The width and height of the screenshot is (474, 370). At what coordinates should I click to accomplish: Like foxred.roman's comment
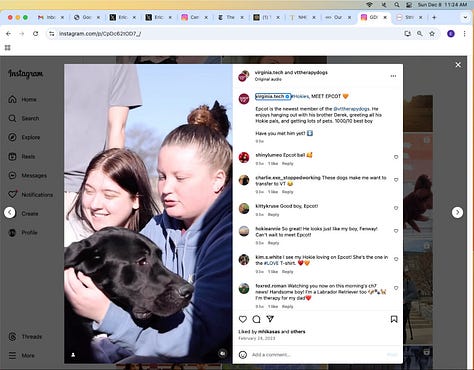coord(396,288)
